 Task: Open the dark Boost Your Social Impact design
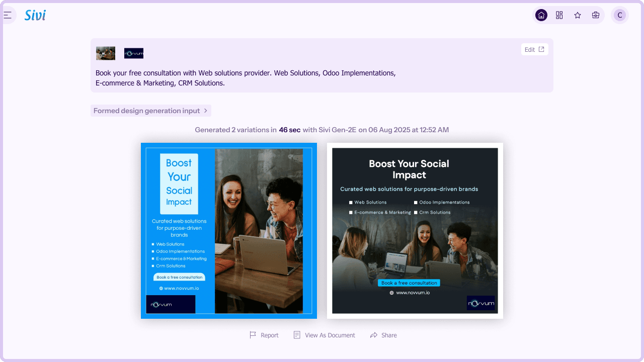point(415,231)
